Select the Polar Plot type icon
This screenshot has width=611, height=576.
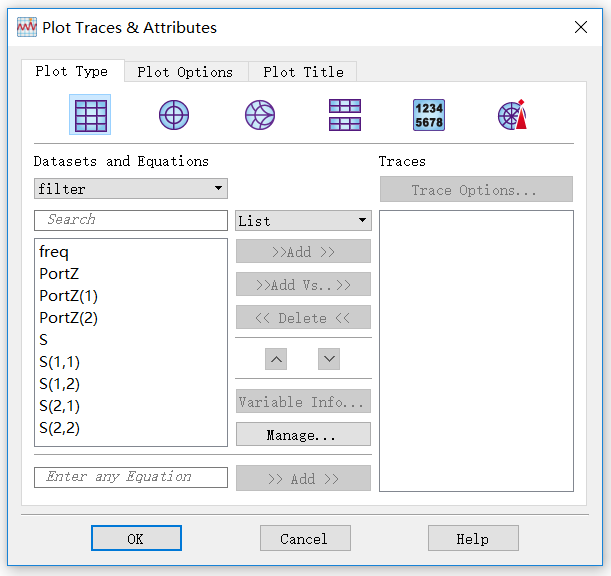pos(174,115)
